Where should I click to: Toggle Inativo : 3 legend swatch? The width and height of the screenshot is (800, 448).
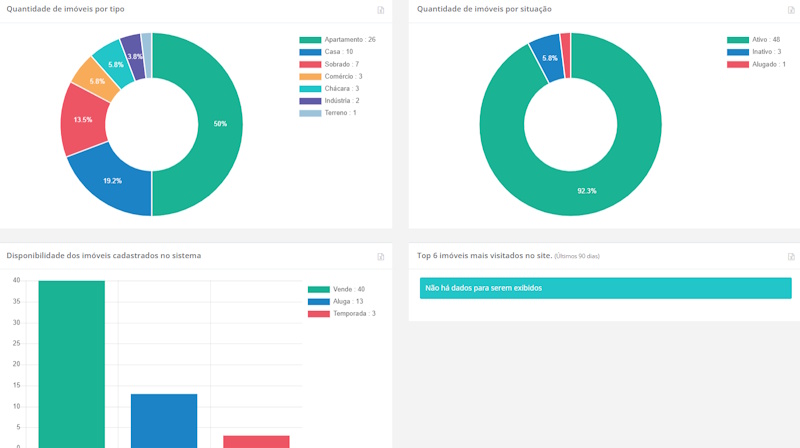click(738, 52)
